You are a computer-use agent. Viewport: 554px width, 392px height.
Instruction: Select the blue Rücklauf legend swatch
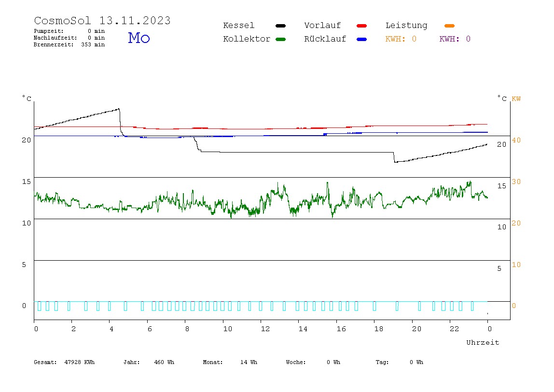pos(362,39)
